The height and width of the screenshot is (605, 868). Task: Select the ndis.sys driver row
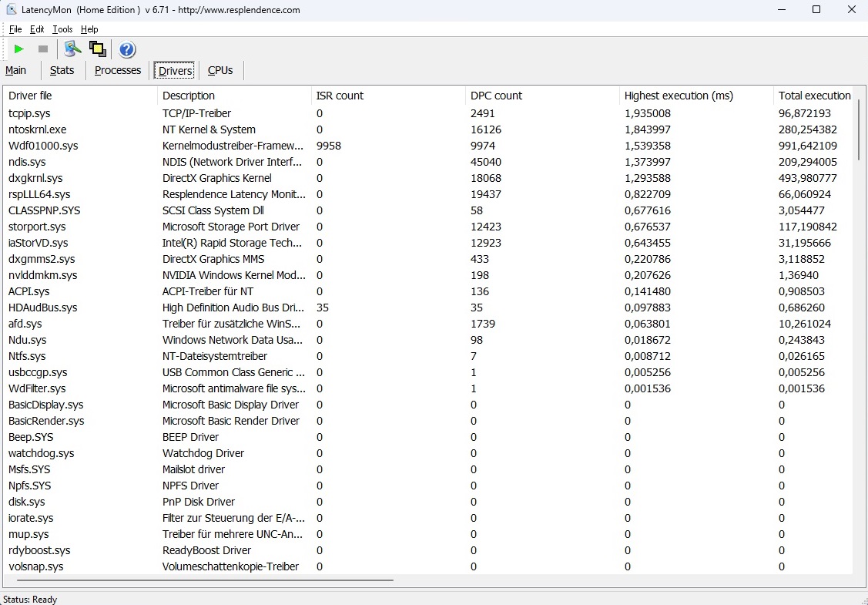(428, 162)
